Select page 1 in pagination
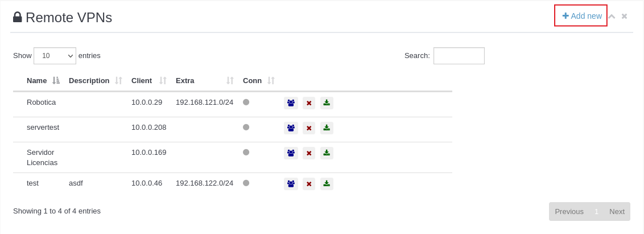 pos(596,212)
